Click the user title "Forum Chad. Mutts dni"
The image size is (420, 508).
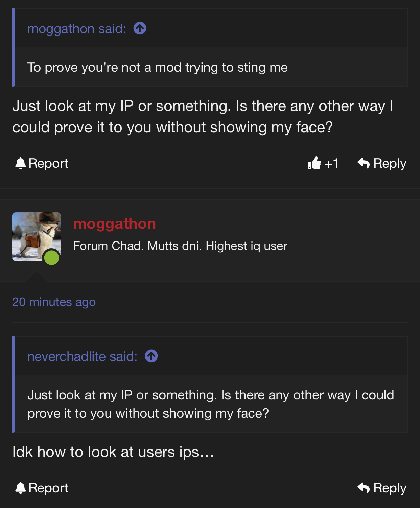pyautogui.click(x=180, y=246)
